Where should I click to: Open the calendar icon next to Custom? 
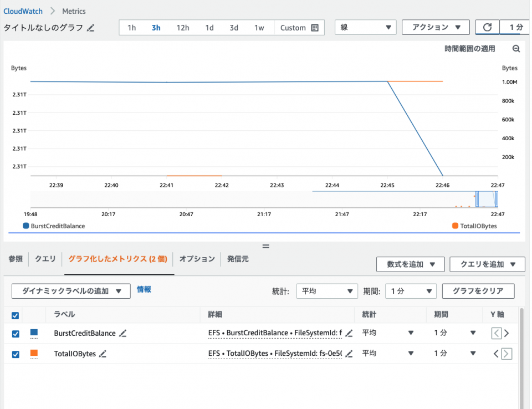(x=314, y=27)
